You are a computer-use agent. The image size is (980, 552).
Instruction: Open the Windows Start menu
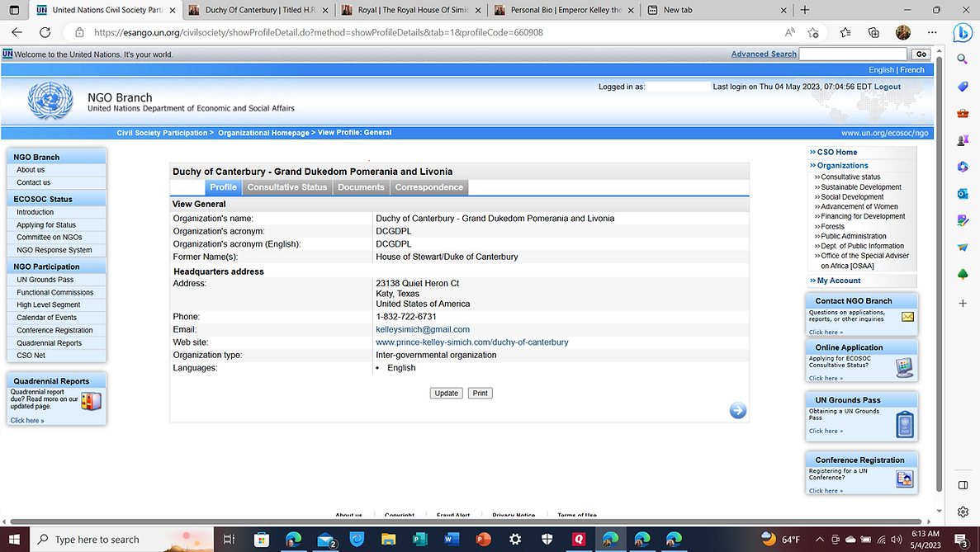point(14,539)
